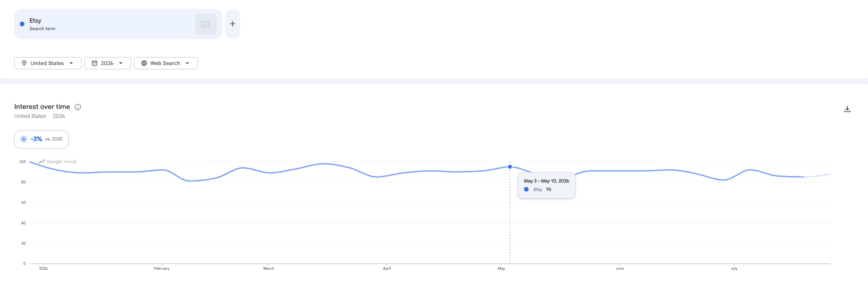Download the interest over time chart data
Screen dimensions: 868x289
coord(847,109)
